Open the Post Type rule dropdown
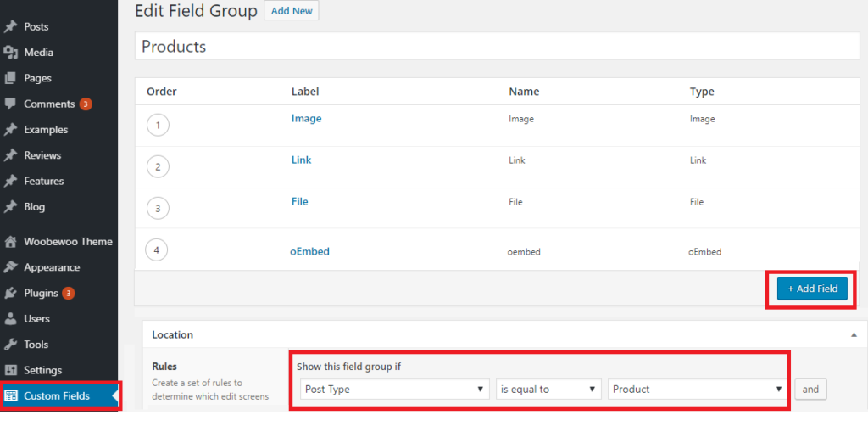The image size is (868, 426). pyautogui.click(x=395, y=389)
